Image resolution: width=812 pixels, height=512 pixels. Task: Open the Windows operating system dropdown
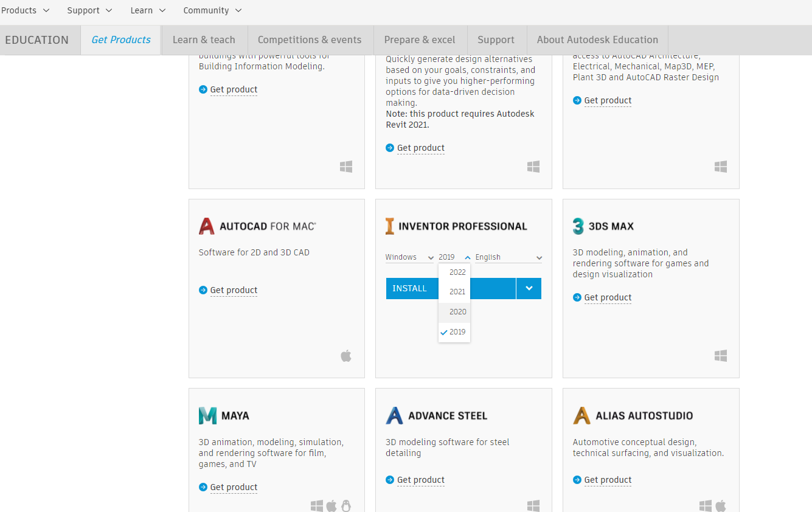pyautogui.click(x=409, y=257)
